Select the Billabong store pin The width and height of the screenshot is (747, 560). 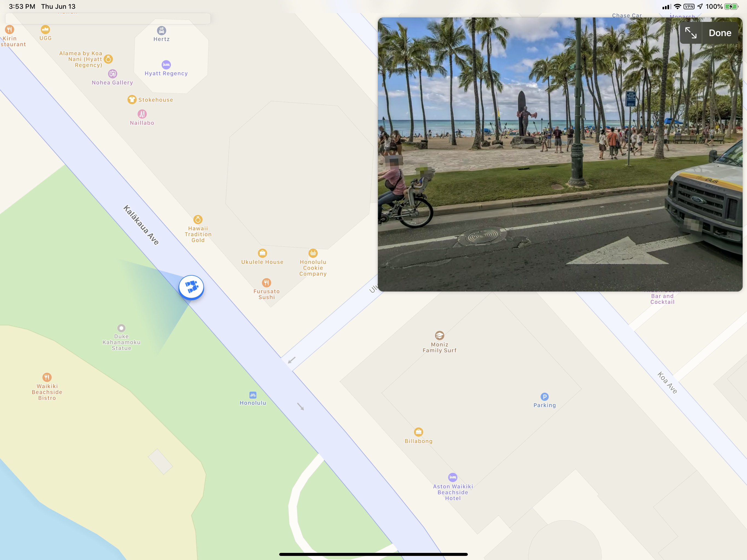[x=418, y=432]
